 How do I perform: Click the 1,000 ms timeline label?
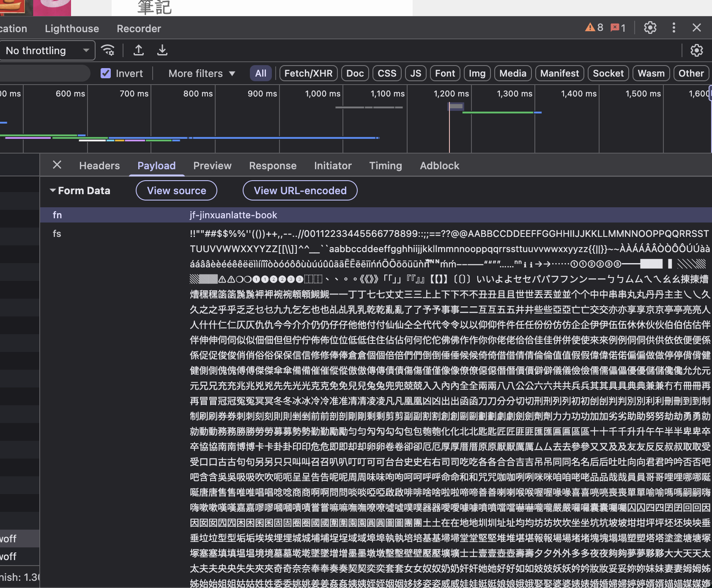point(323,93)
